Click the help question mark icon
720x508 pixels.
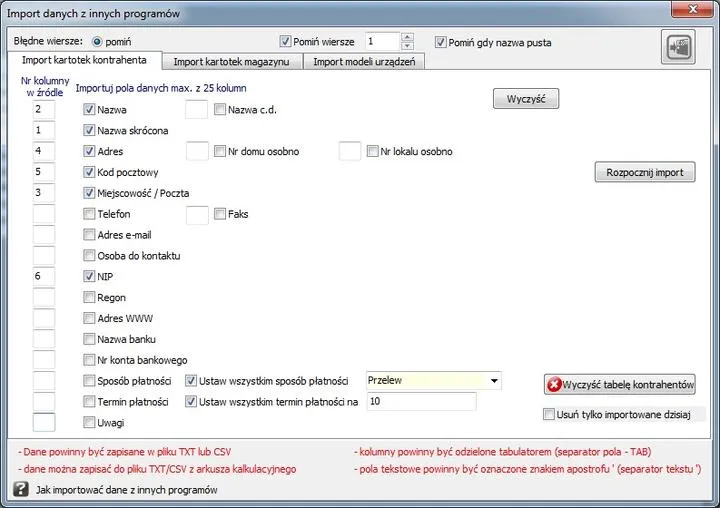[x=20, y=490]
